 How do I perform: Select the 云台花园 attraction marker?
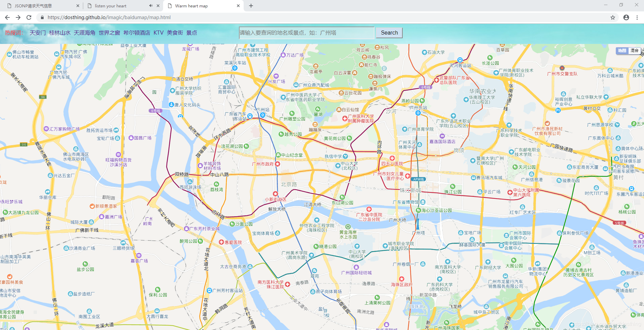click(341, 93)
